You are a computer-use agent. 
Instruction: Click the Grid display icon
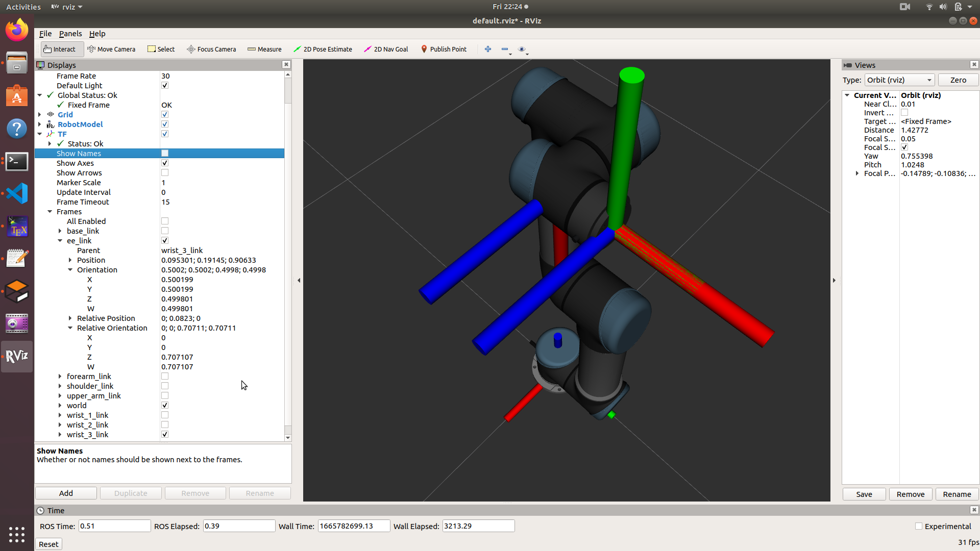click(51, 115)
